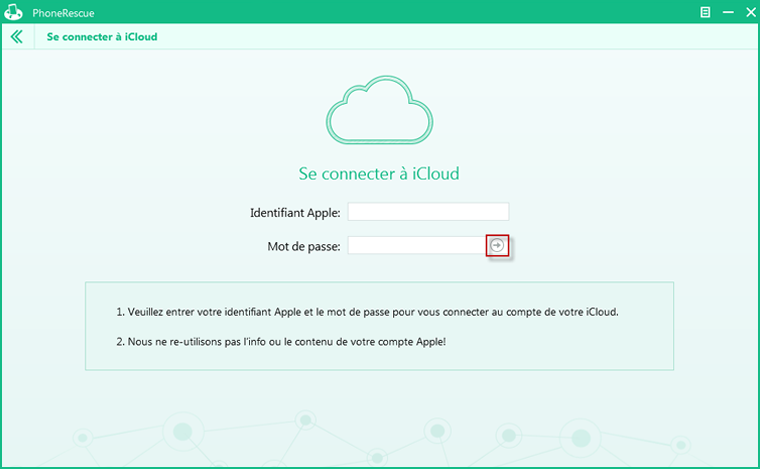Minimize the PhoneRescue window

tap(728, 13)
